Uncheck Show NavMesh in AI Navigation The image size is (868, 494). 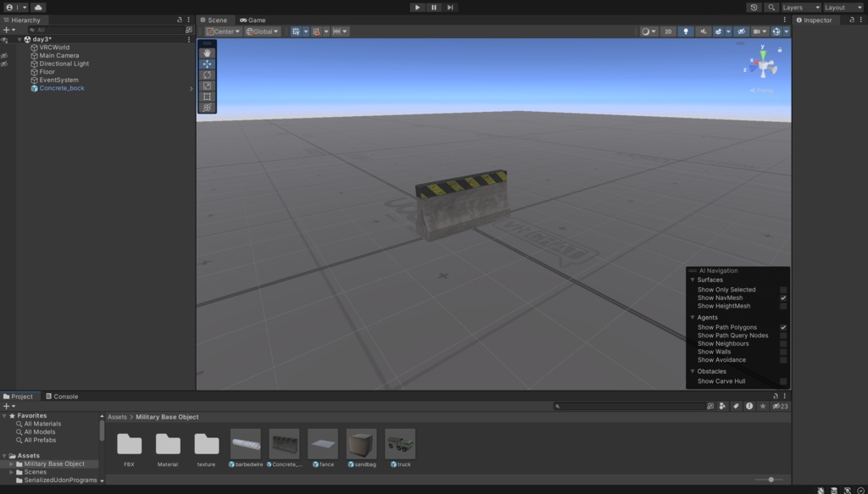[x=782, y=297]
